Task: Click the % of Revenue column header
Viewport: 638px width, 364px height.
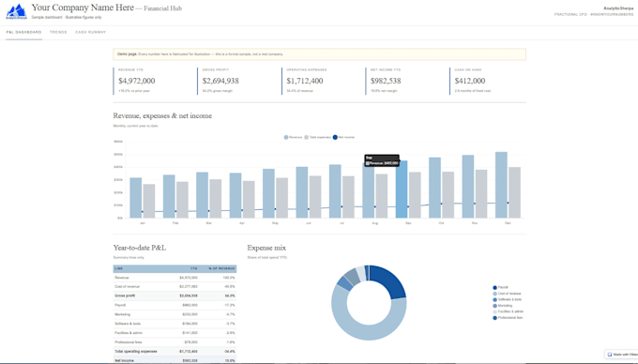Action: tap(221, 269)
